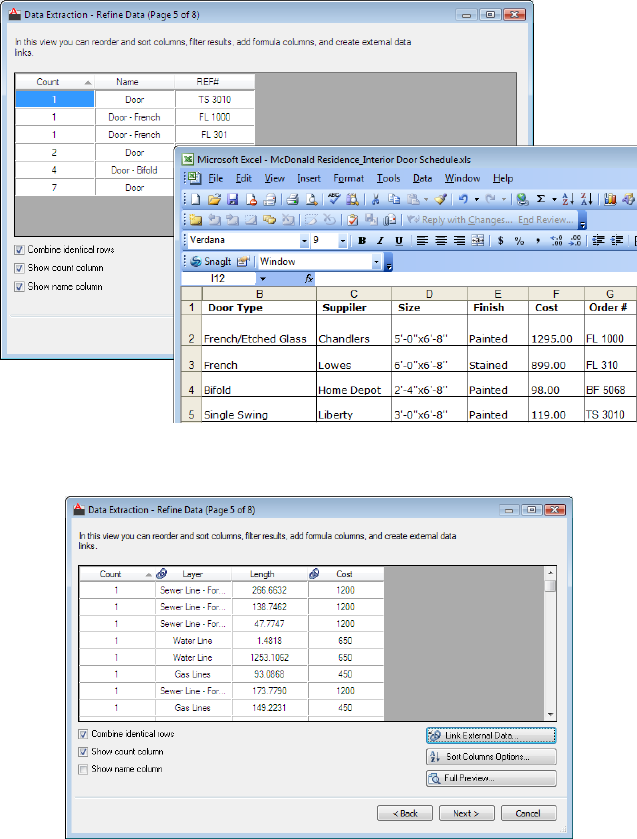Enable Show name column in lower dialog

[x=84, y=769]
